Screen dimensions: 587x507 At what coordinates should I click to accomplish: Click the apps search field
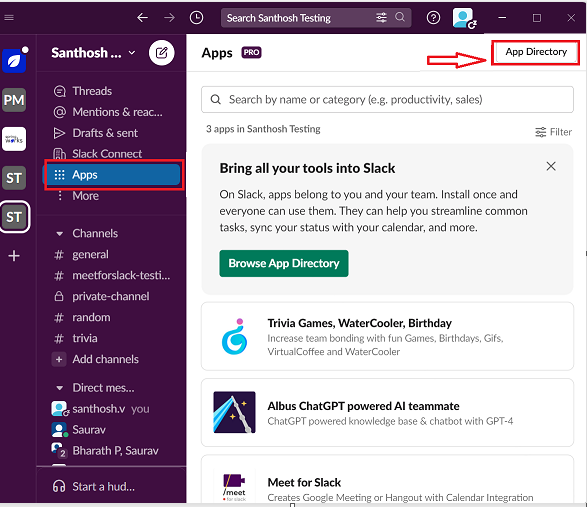click(x=387, y=100)
